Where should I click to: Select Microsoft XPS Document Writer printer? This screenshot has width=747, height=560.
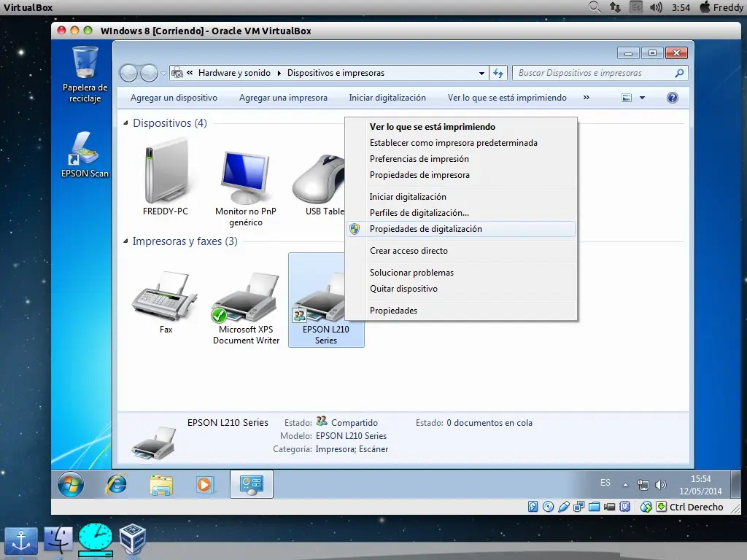coord(246,308)
